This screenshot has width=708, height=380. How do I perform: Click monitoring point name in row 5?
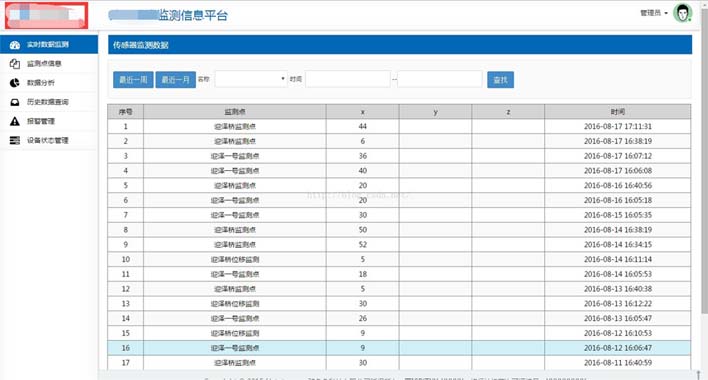coord(235,185)
